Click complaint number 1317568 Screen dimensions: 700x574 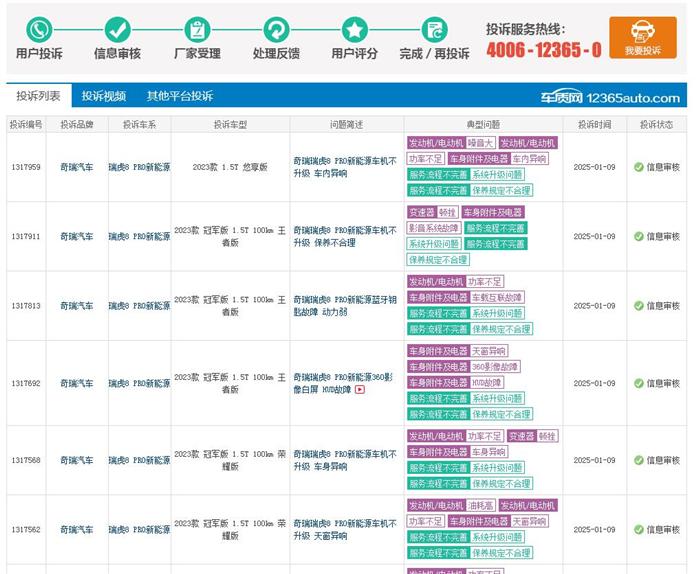click(26, 460)
